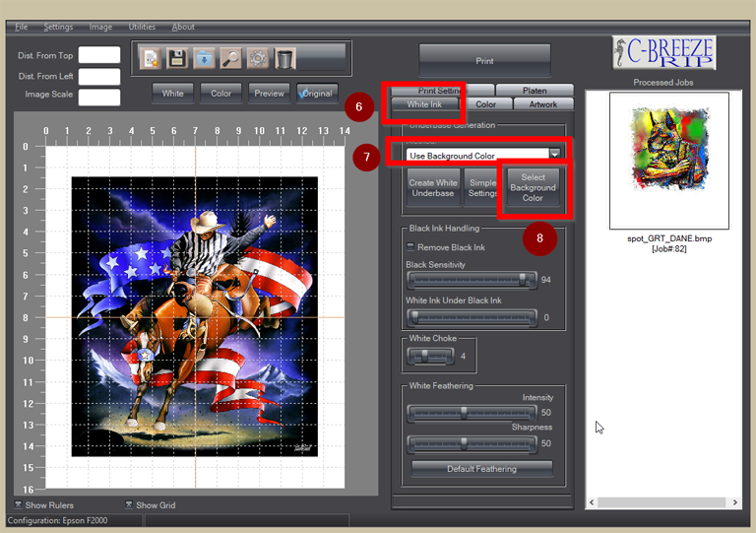756x533 pixels.
Task: Select the White Ink tab
Action: point(424,104)
